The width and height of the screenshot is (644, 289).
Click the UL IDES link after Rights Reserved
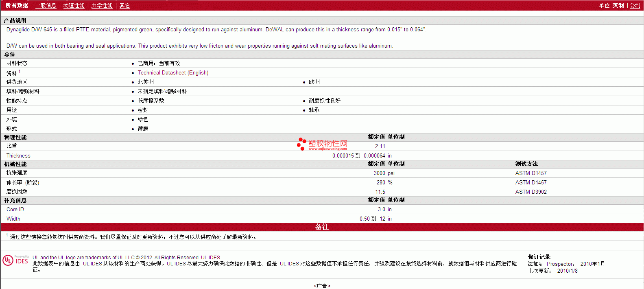[x=210, y=258]
